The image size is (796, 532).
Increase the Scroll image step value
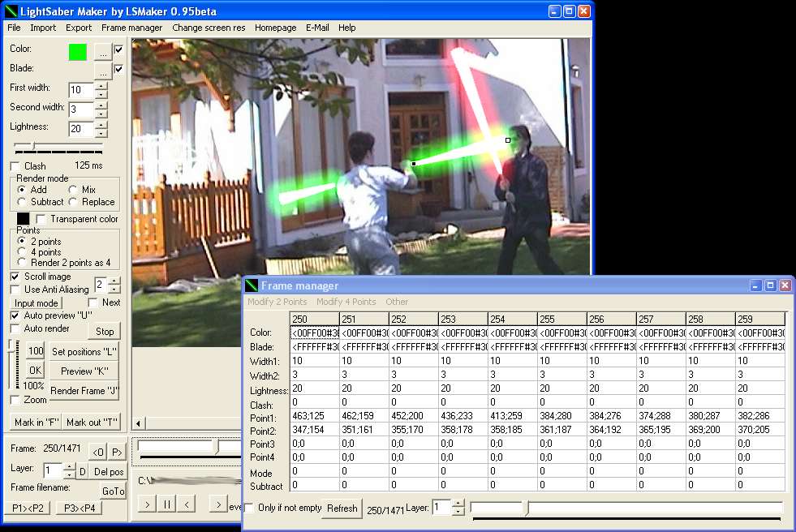(114, 281)
